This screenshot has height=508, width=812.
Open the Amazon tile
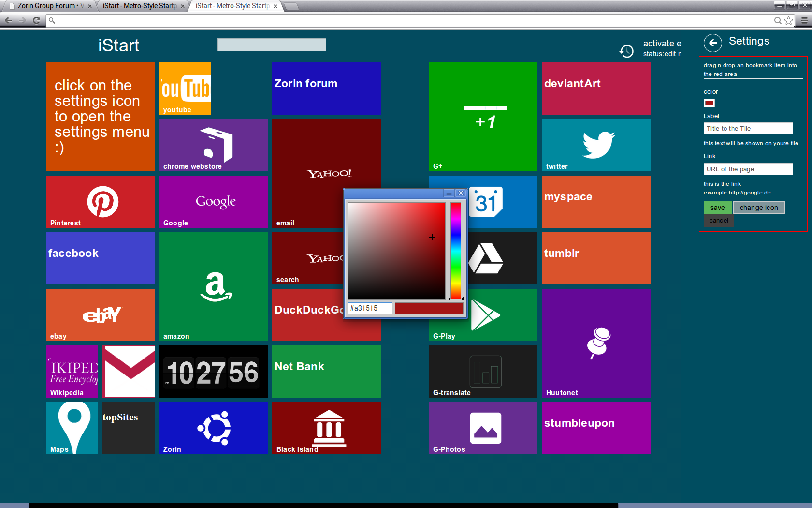[x=216, y=286]
